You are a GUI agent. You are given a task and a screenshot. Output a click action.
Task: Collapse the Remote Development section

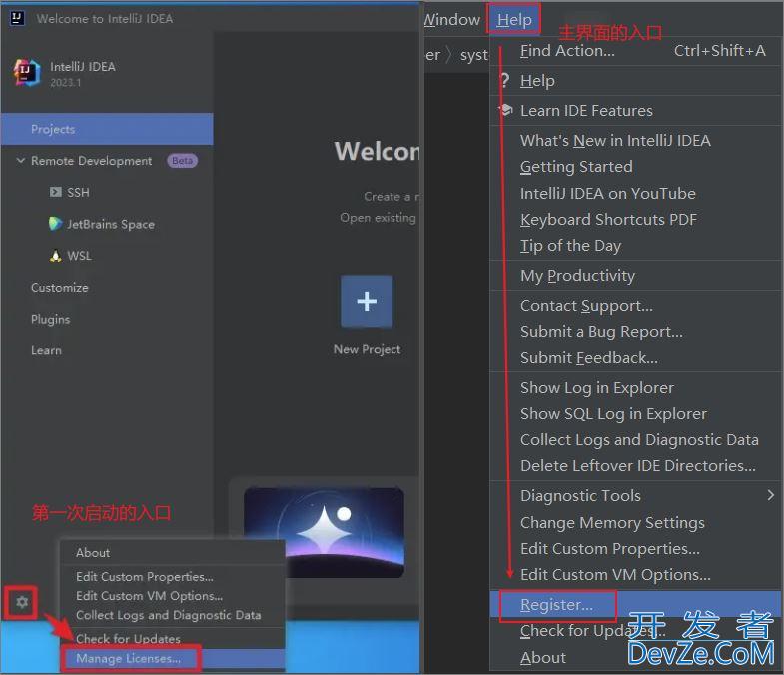[x=21, y=161]
